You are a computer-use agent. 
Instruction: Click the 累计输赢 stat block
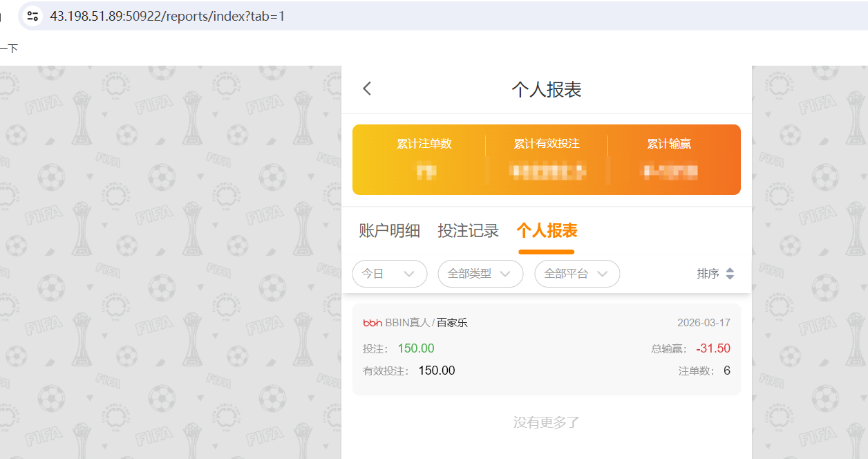pyautogui.click(x=669, y=159)
